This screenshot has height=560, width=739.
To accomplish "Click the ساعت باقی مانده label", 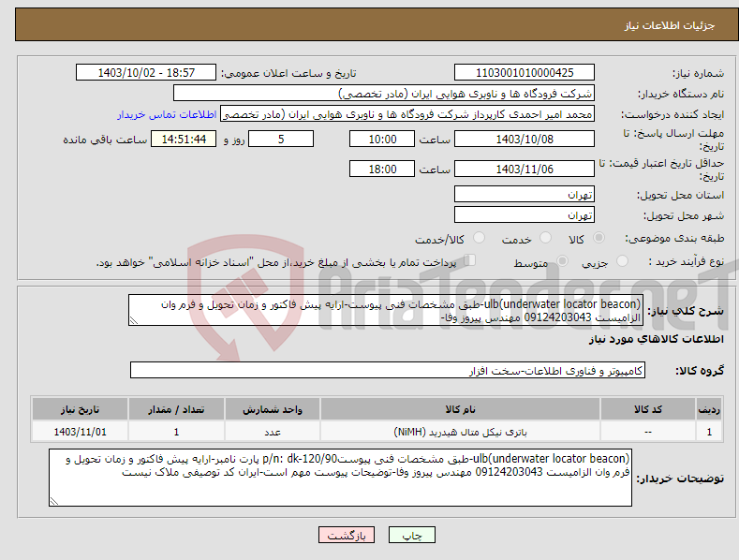I will pyautogui.click(x=105, y=140).
